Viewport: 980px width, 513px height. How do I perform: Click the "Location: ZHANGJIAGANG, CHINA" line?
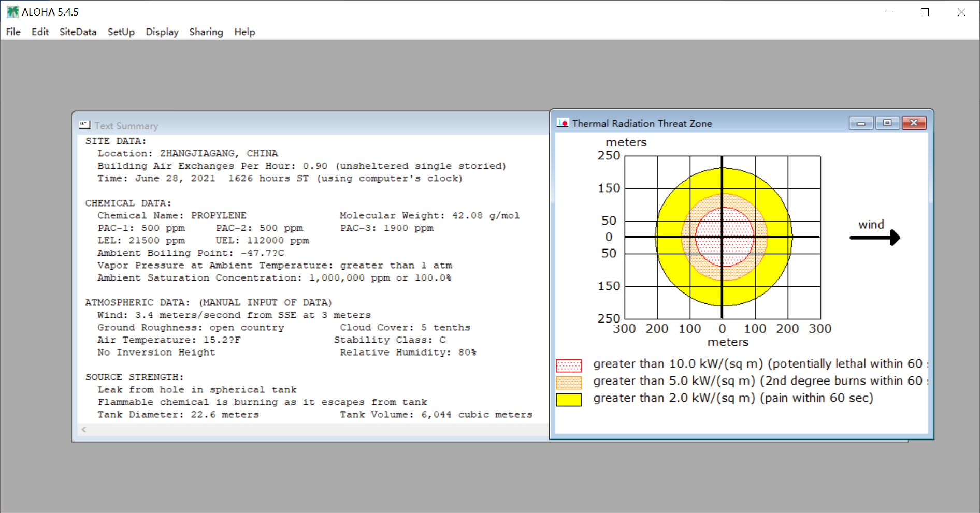click(x=188, y=153)
